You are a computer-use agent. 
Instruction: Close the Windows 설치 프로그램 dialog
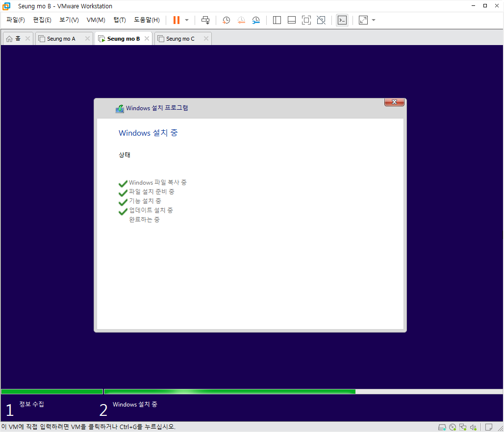pos(394,102)
